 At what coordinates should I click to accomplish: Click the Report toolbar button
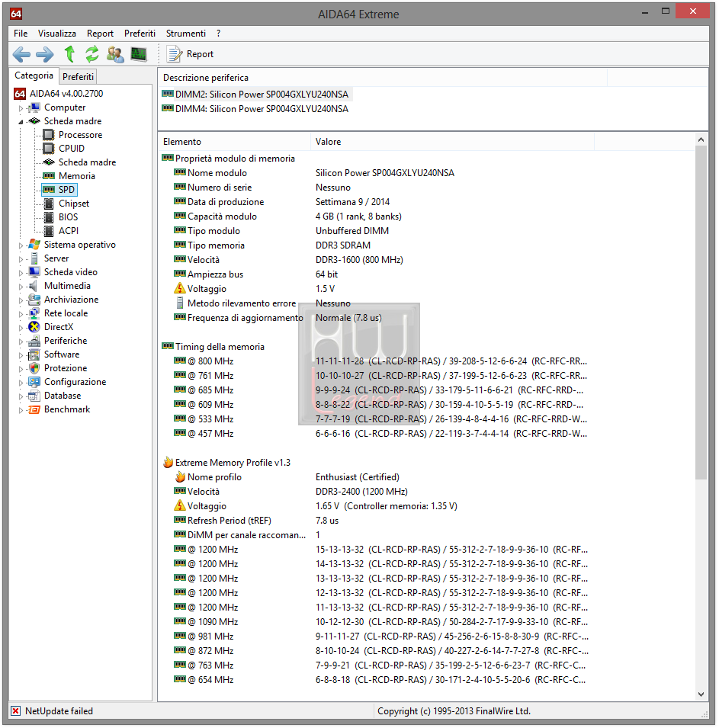(191, 54)
